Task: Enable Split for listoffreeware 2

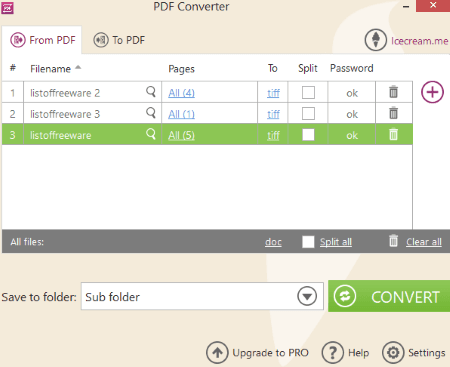Action: (308, 92)
